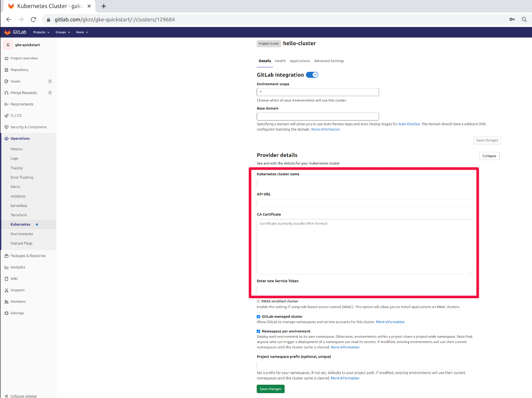Open a new browser tab
The width and height of the screenshot is (532, 398).
click(x=104, y=6)
